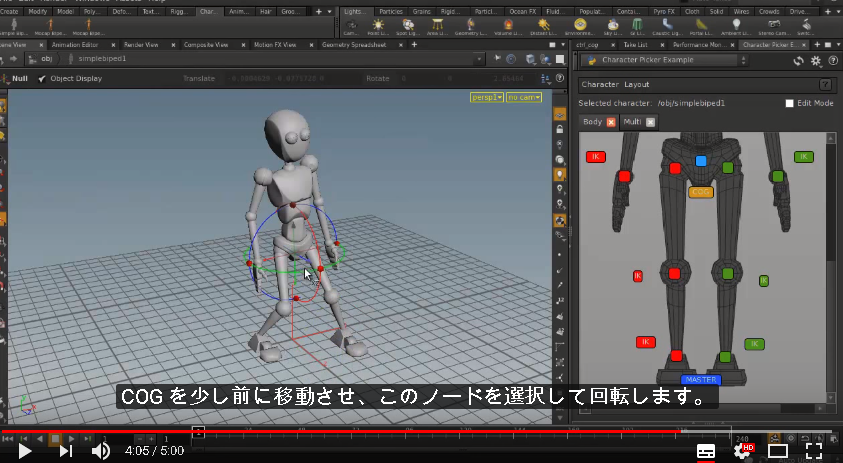The width and height of the screenshot is (843, 463).
Task: Reload the Character Picker panel
Action: [x=798, y=61]
